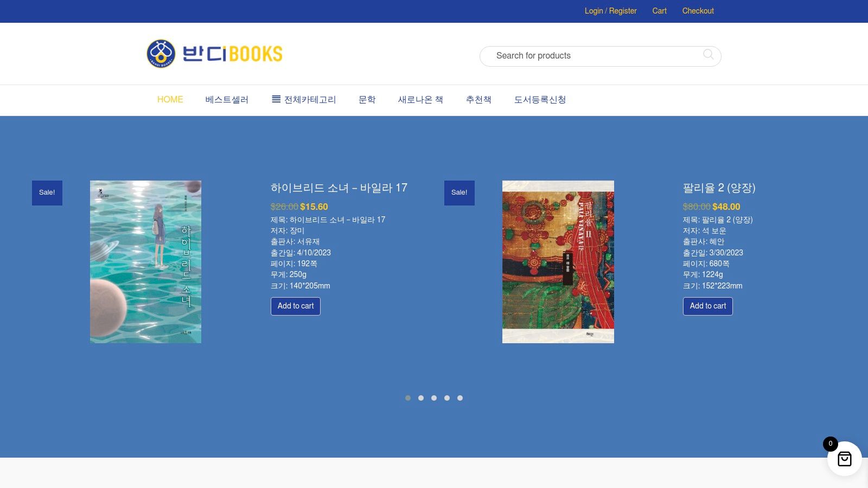868x488 pixels.
Task: Open the Checkout link
Action: point(698,11)
